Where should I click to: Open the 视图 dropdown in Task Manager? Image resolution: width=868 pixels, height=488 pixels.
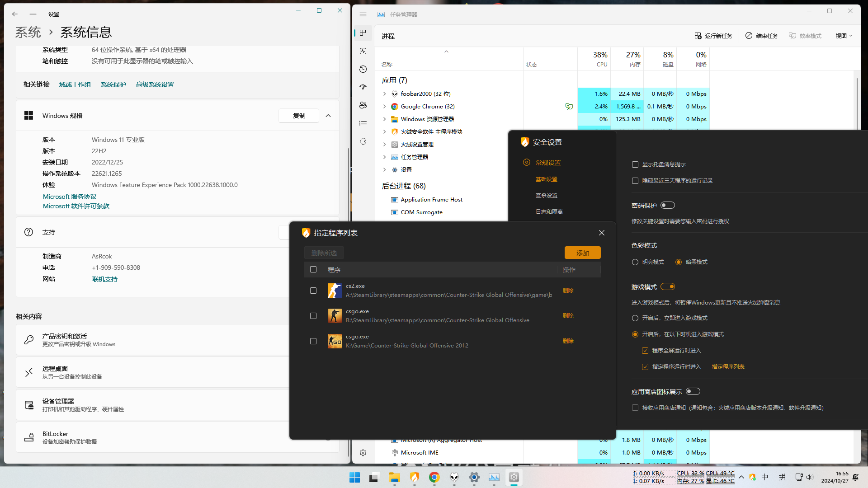pos(844,36)
